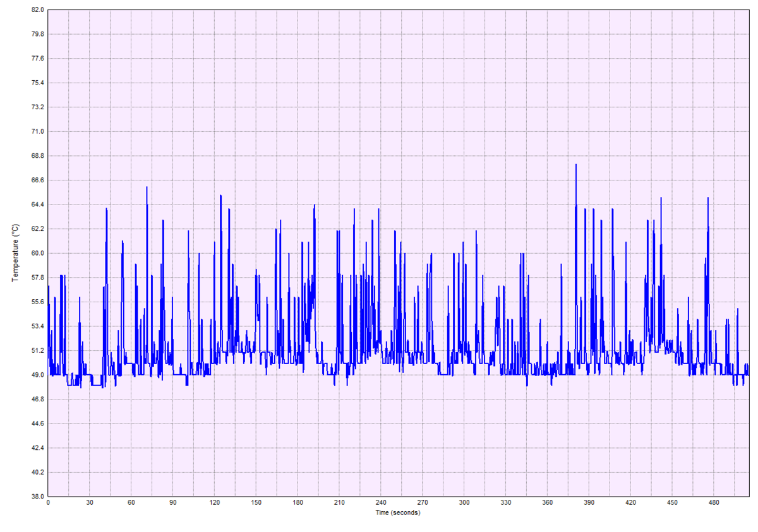Click the 300 seconds tick label
758x532 pixels.
464,503
